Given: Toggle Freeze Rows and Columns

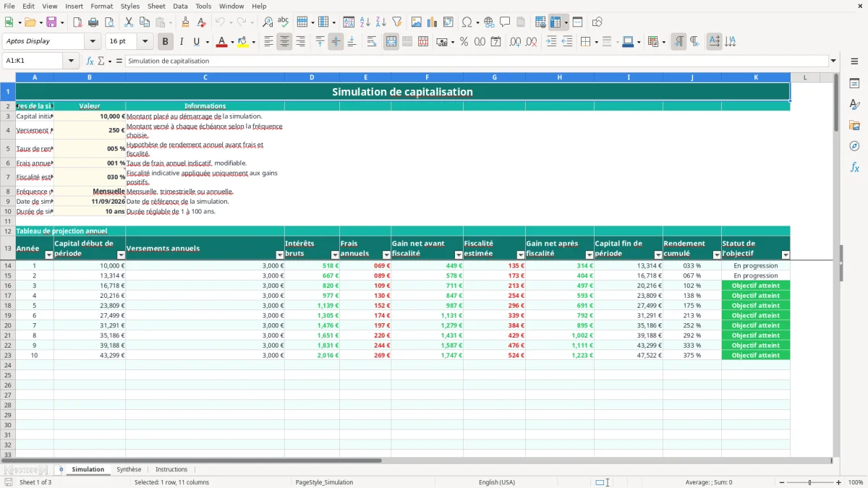Looking at the screenshot, I should (556, 22).
